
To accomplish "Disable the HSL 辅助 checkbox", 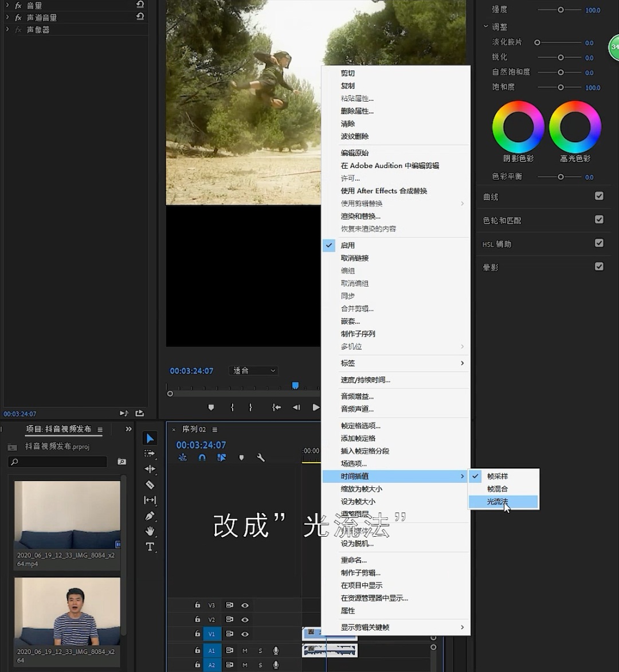I will (599, 243).
